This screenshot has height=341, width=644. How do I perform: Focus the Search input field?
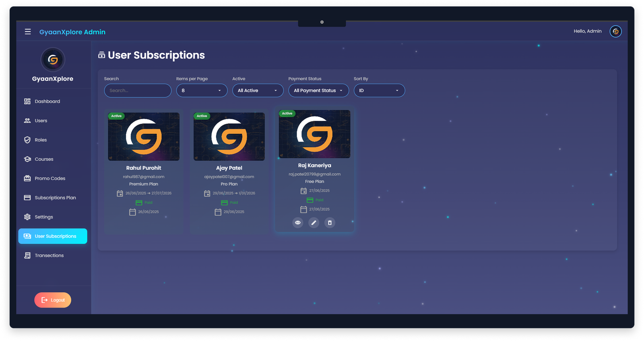pos(138,91)
